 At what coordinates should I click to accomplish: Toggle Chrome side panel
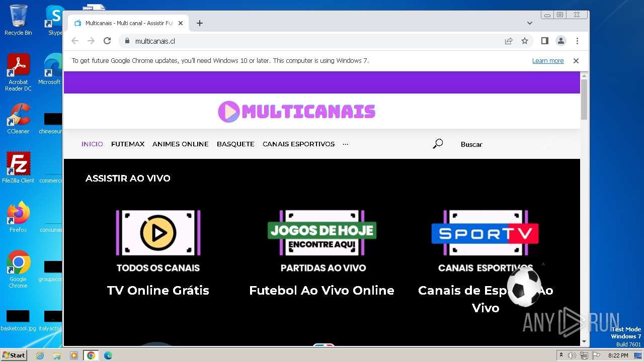pyautogui.click(x=544, y=41)
